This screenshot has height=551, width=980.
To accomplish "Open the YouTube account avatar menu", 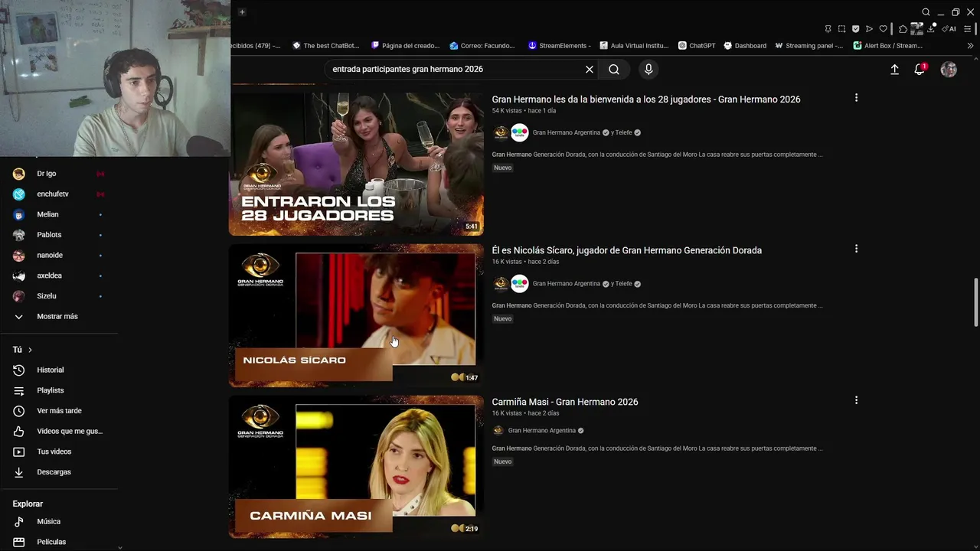I will (949, 69).
